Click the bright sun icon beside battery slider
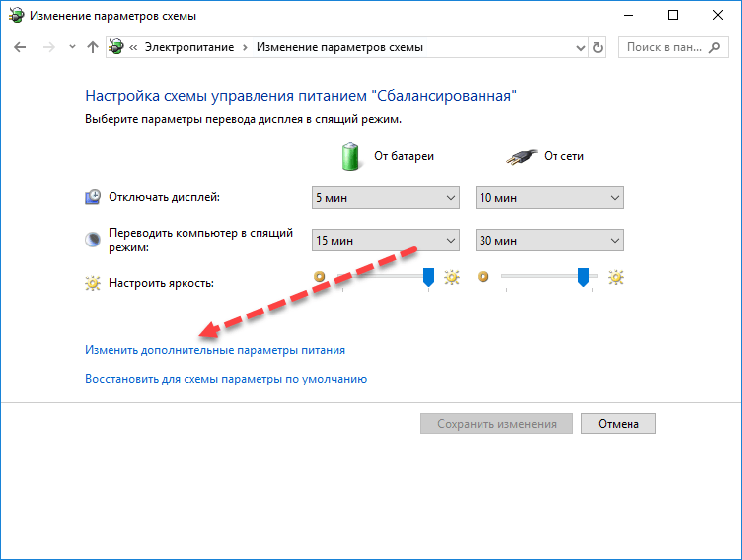The image size is (742, 560). tap(452, 277)
